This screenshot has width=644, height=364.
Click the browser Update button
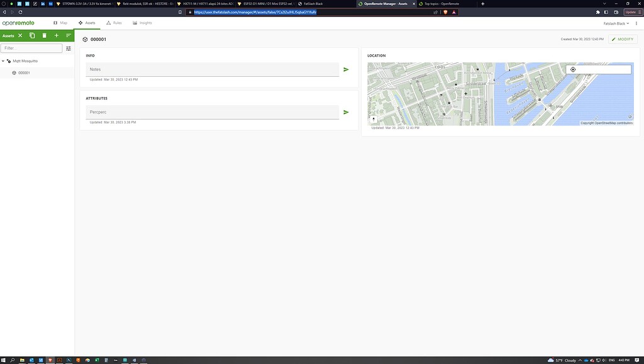[631, 12]
